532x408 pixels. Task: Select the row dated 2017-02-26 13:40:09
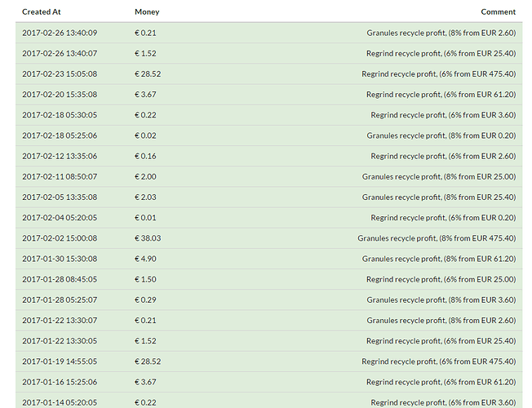268,33
